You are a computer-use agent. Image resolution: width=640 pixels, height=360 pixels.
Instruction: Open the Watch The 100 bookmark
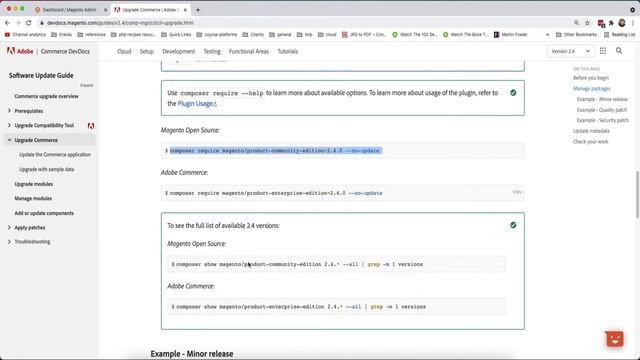coord(415,35)
